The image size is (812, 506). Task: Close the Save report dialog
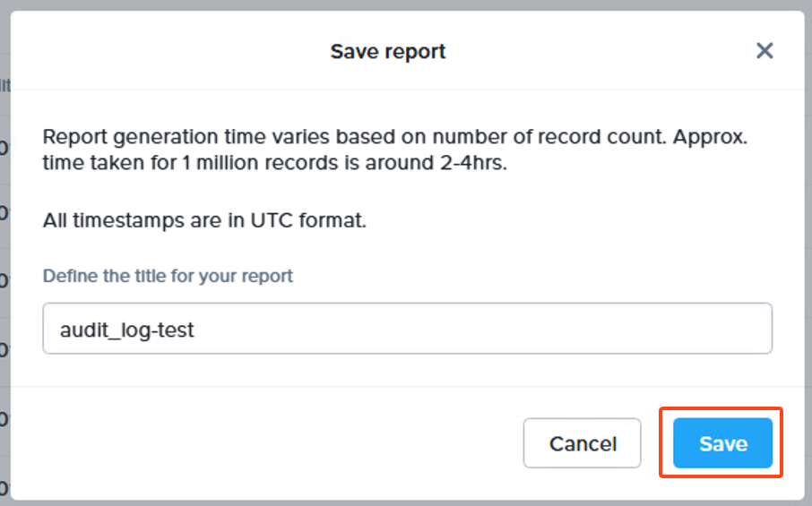click(764, 51)
